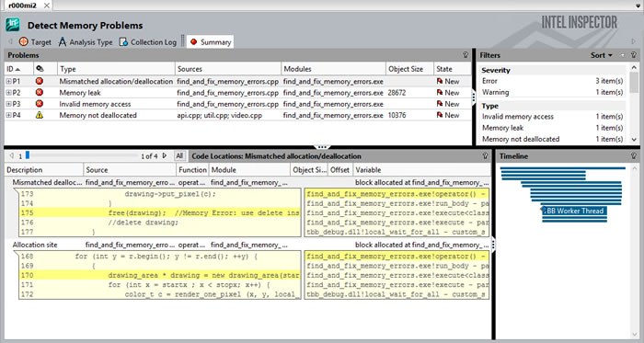
Task: Go to next code location arrow
Action: [165, 156]
